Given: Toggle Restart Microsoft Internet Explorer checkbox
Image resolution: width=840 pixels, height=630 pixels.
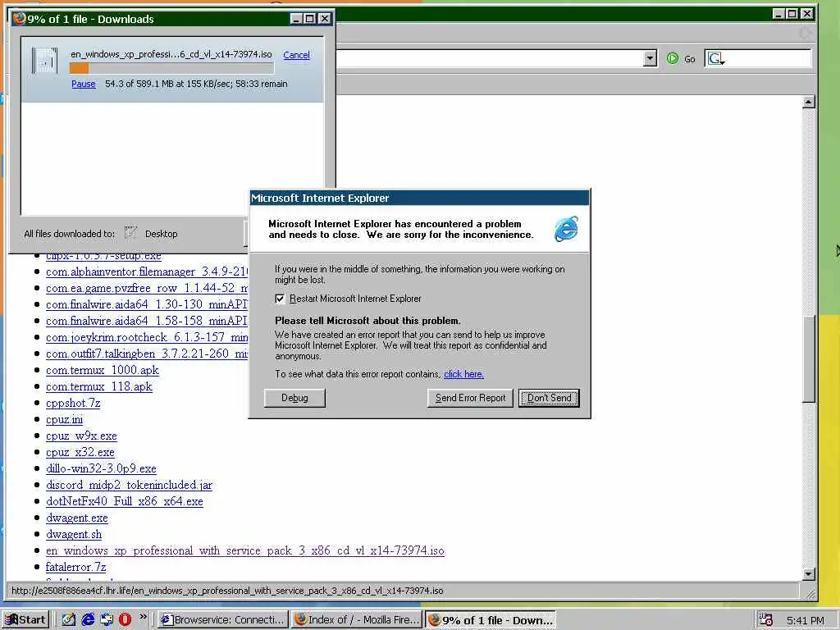Looking at the screenshot, I should click(280, 299).
